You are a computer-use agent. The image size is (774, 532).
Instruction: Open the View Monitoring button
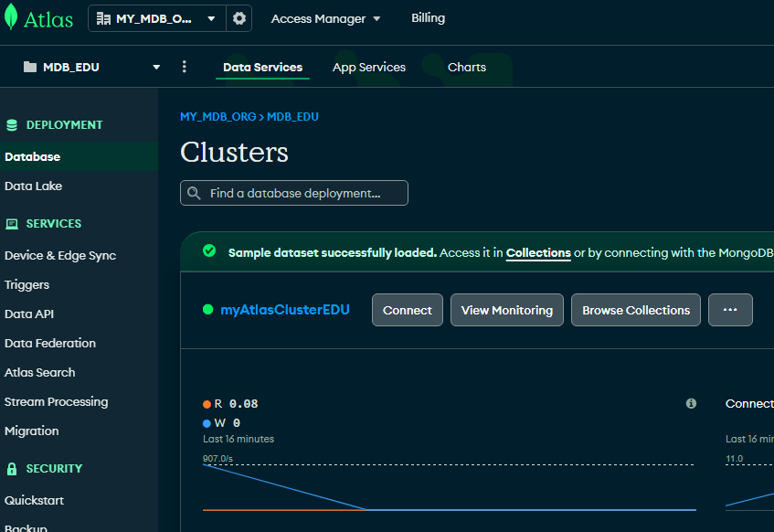tap(506, 310)
